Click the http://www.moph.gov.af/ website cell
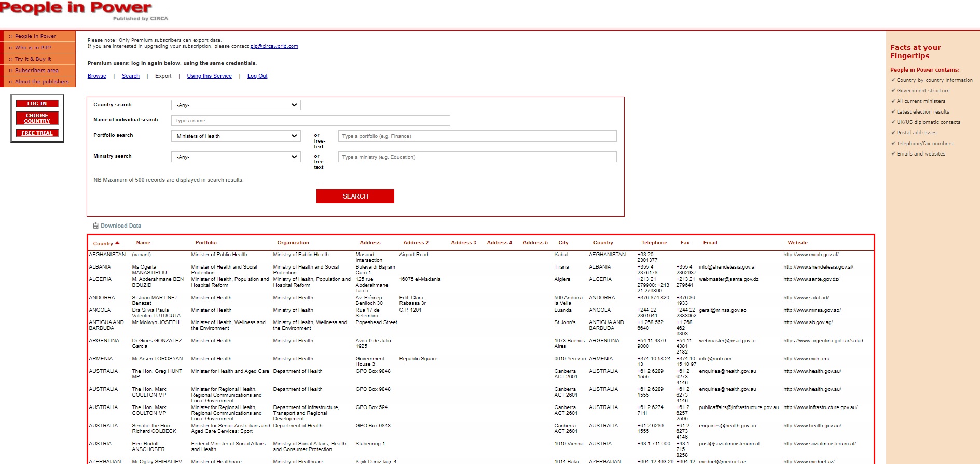Screen dimensions: 980x464 [x=811, y=255]
